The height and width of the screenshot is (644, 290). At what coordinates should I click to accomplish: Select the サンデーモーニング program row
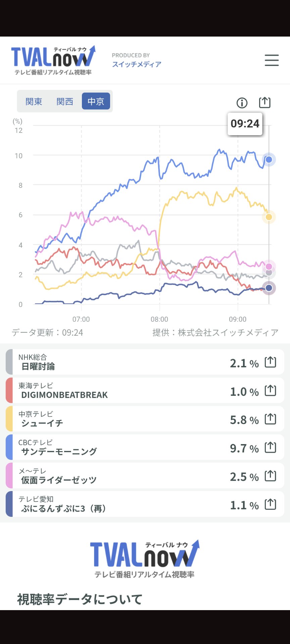[145, 447]
